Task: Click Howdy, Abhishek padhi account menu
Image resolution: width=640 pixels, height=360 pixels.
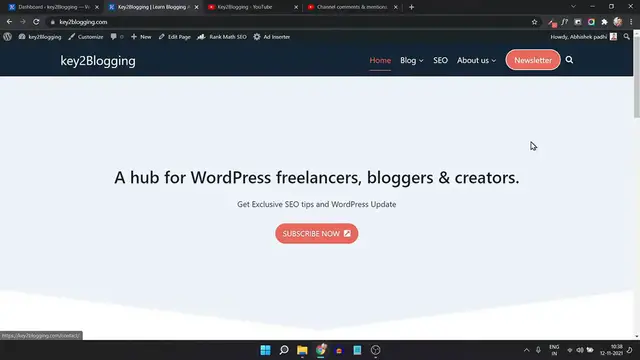Action: tap(583, 37)
